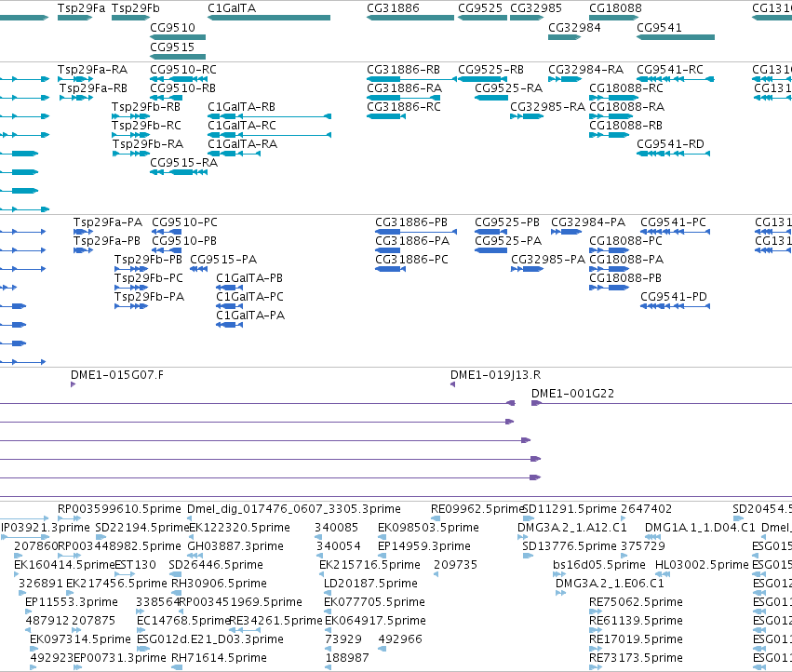Click the CG9525 gene label

480,8
